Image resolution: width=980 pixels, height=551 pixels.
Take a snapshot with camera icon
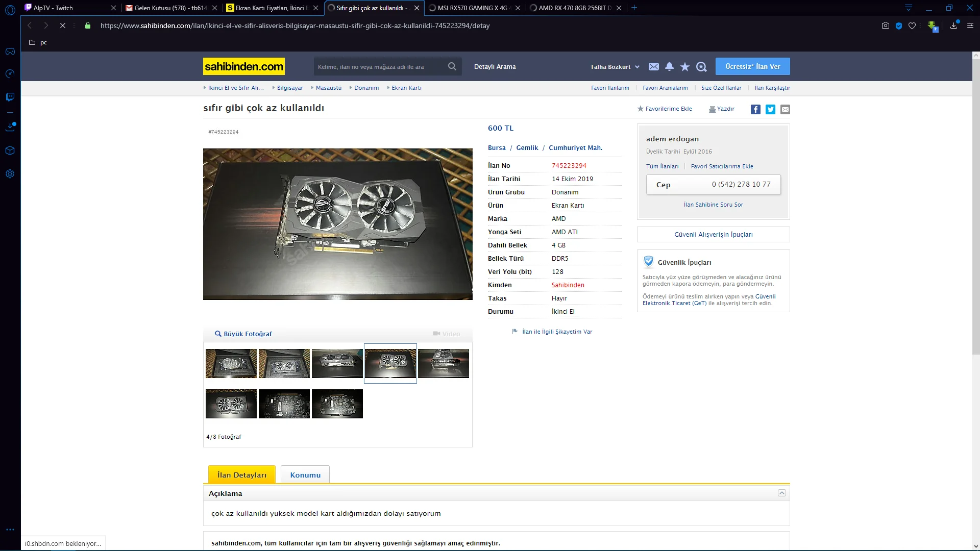[x=885, y=26]
